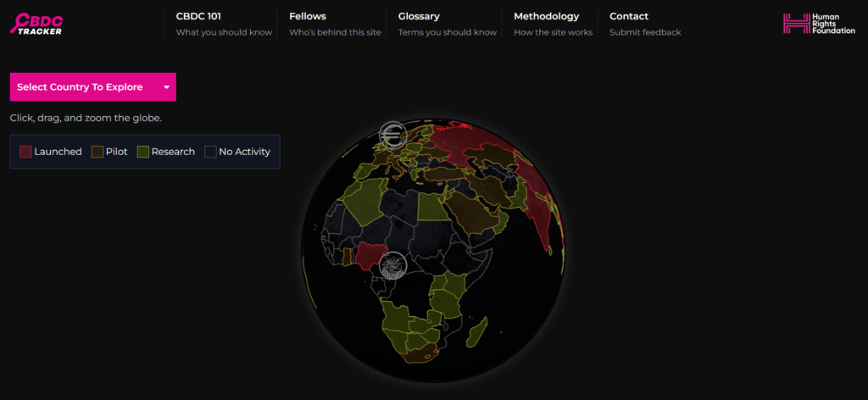The height and width of the screenshot is (400, 868).
Task: Click 'How the site works' subtitle
Action: [553, 33]
